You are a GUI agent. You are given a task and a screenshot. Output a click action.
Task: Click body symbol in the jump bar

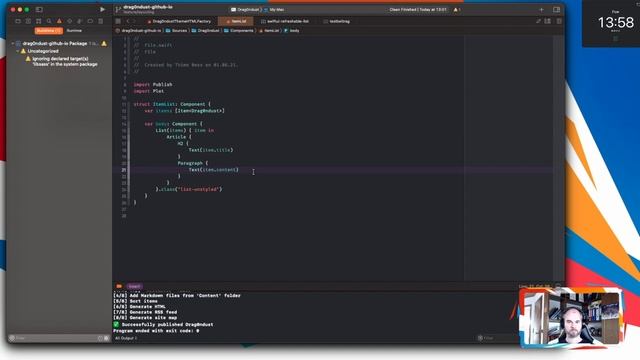pyautogui.click(x=291, y=31)
